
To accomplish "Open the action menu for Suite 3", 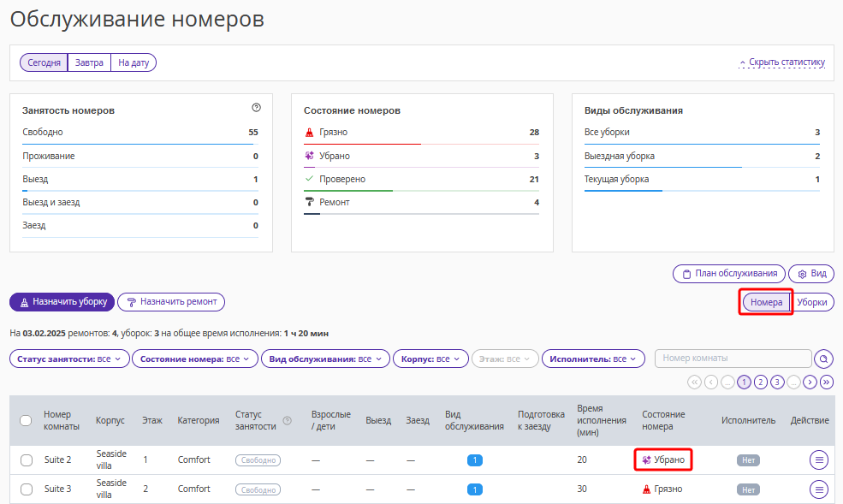I will (x=819, y=489).
